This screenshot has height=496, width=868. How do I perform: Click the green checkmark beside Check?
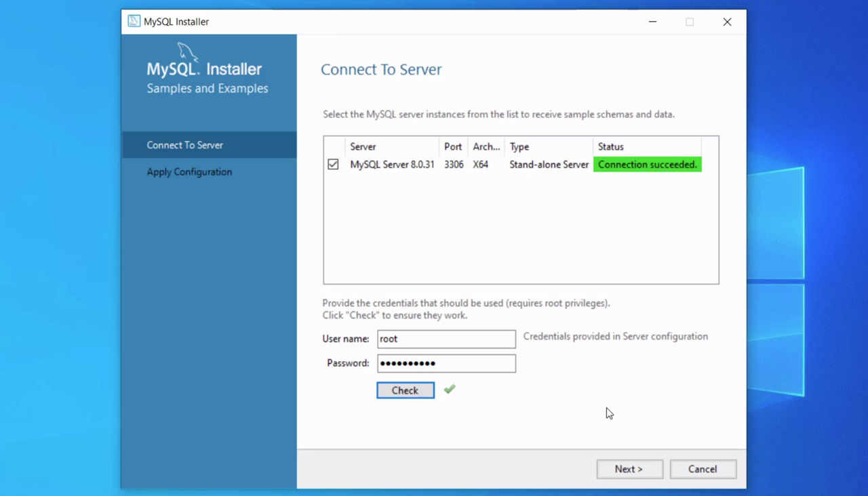point(450,390)
